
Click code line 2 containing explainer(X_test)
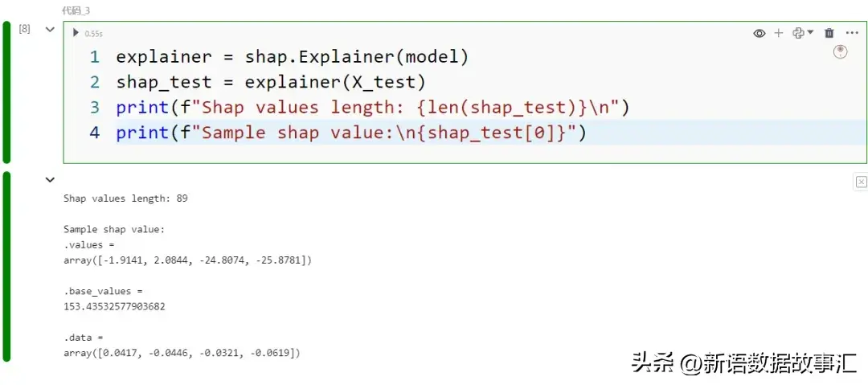[x=270, y=82]
